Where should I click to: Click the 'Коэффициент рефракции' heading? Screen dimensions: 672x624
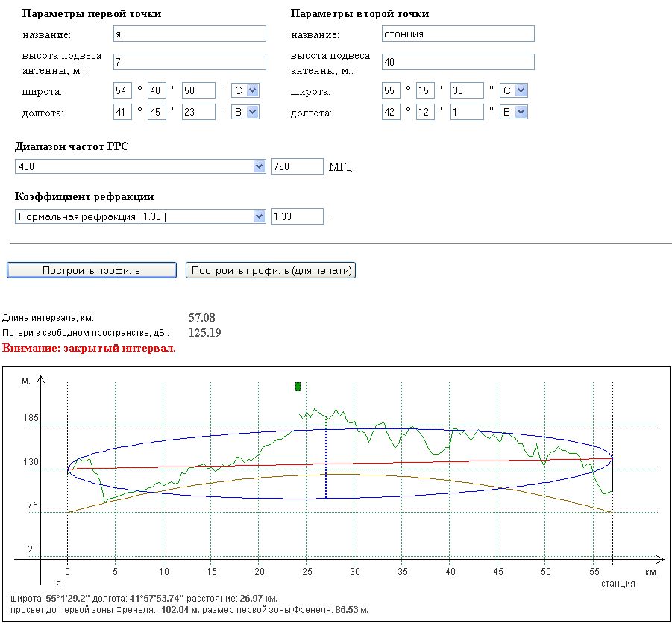pos(84,196)
